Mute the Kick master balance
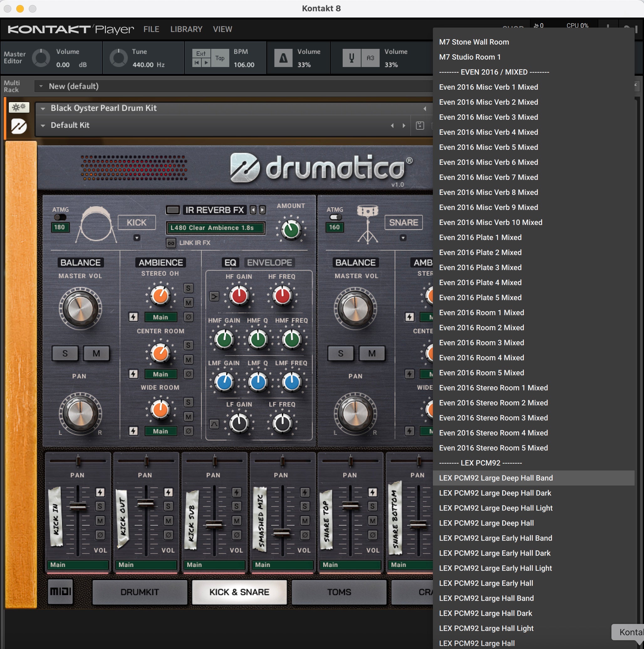The width and height of the screenshot is (644, 649). (x=96, y=353)
